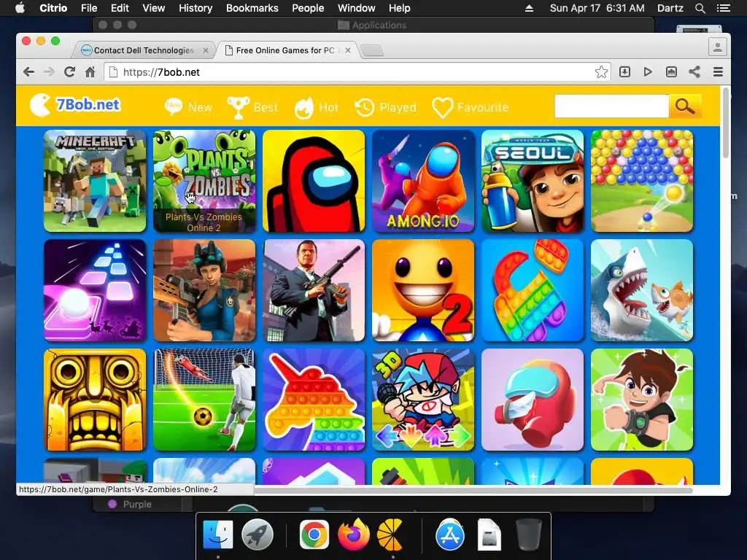Click the play media icon in toolbar

(648, 72)
